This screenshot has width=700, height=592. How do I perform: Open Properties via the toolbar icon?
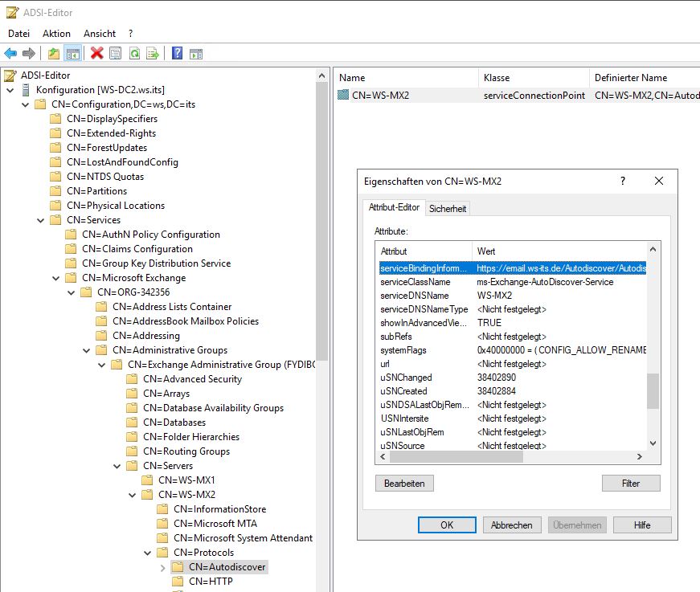(115, 54)
